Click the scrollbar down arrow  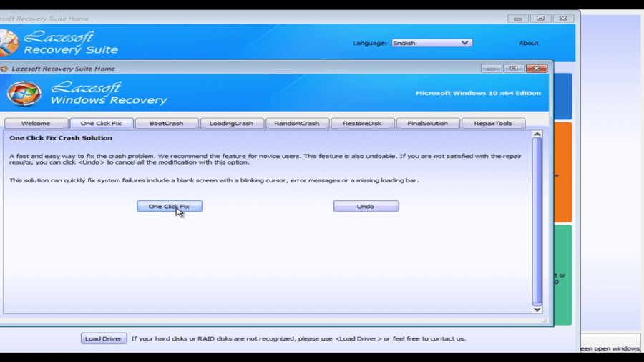coord(537,310)
